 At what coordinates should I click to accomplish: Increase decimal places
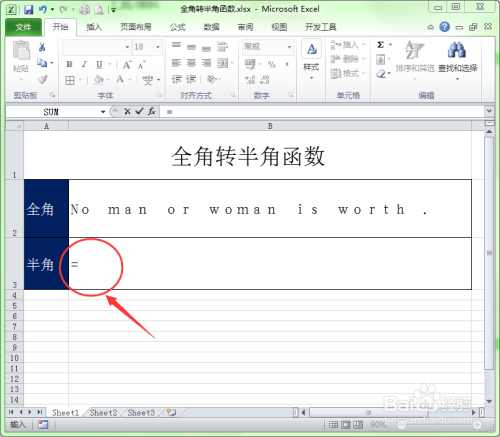250,80
